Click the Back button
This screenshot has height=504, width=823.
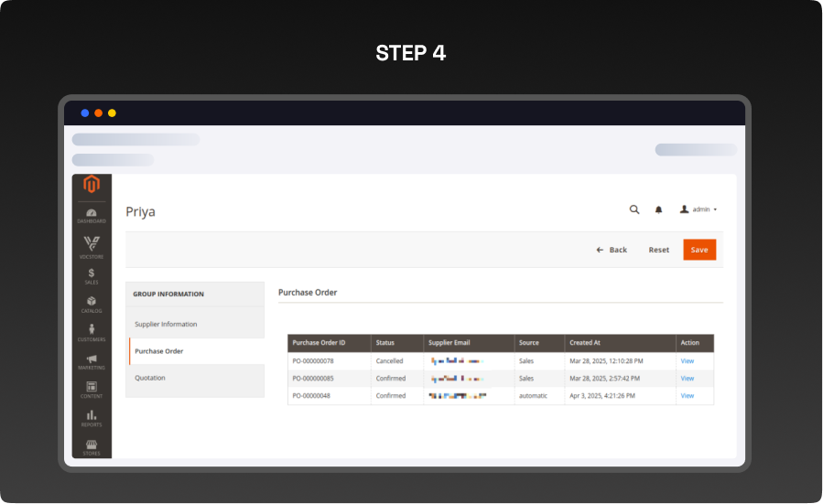(612, 250)
